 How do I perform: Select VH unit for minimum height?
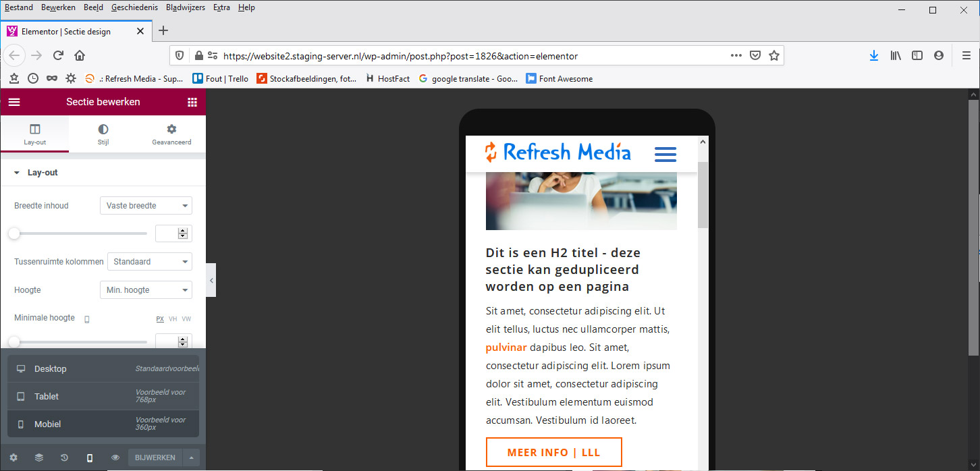coord(173,318)
